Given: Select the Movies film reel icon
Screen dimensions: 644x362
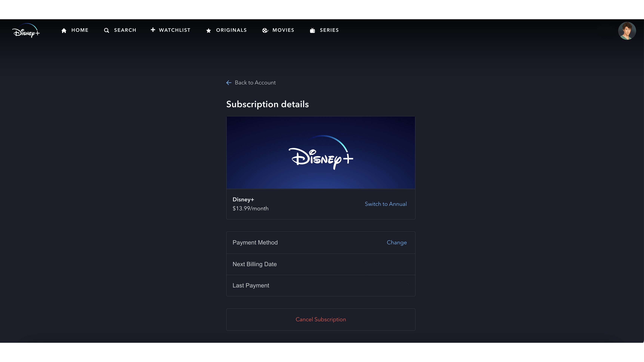Looking at the screenshot, I should [265, 30].
